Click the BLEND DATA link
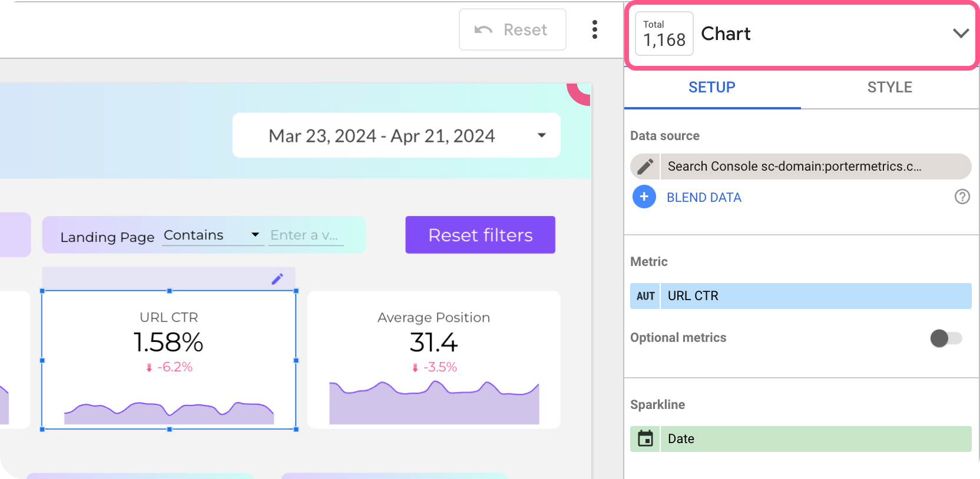This screenshot has height=479, width=980. (704, 198)
